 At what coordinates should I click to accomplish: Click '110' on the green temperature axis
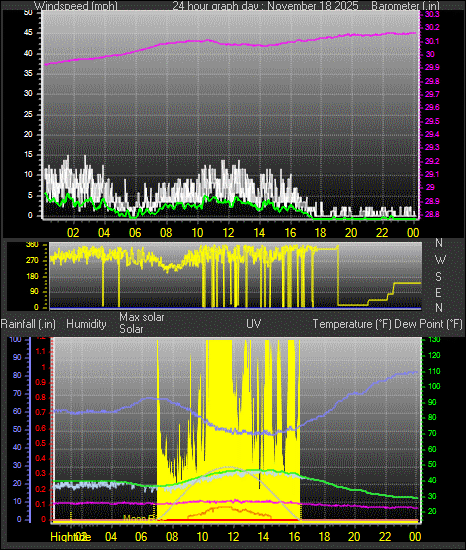click(x=434, y=371)
